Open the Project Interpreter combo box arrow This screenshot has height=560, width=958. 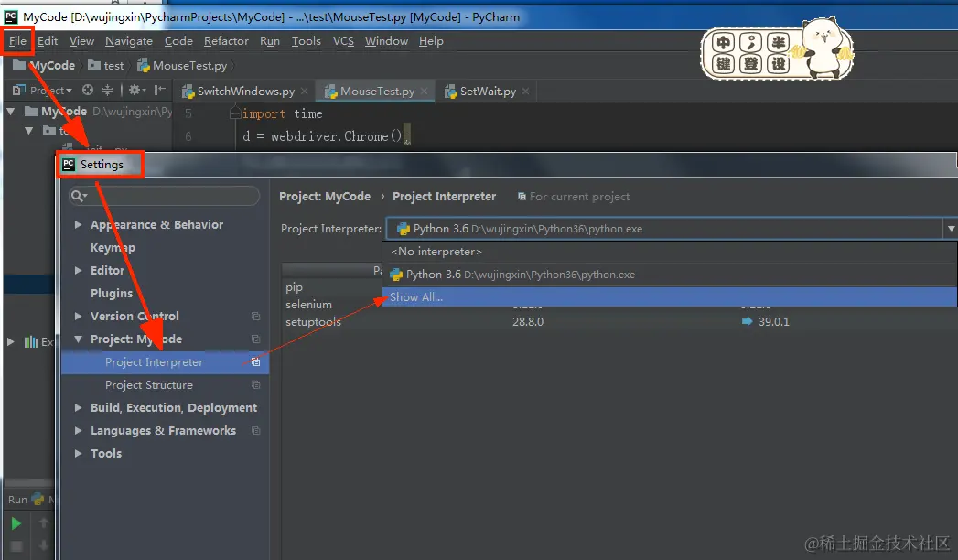tap(951, 229)
